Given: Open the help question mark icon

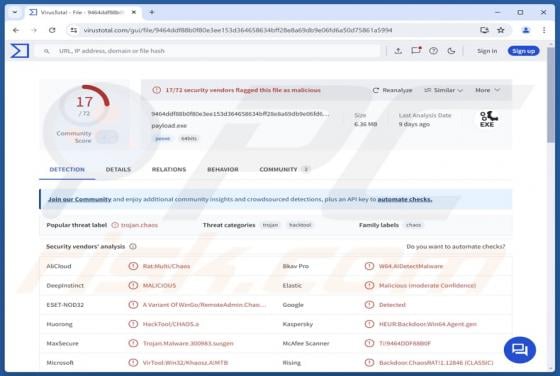Looking at the screenshot, I should tap(434, 51).
